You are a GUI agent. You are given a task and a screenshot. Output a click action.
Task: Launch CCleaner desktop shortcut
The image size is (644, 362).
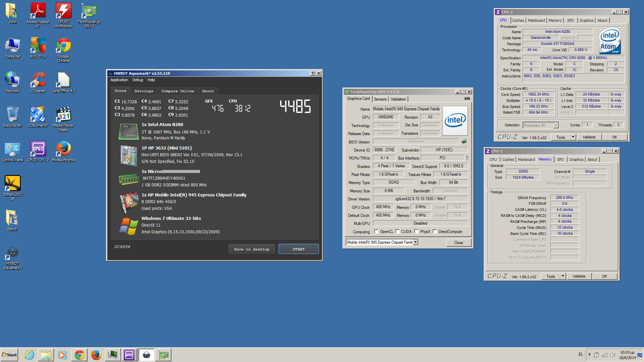tap(38, 82)
